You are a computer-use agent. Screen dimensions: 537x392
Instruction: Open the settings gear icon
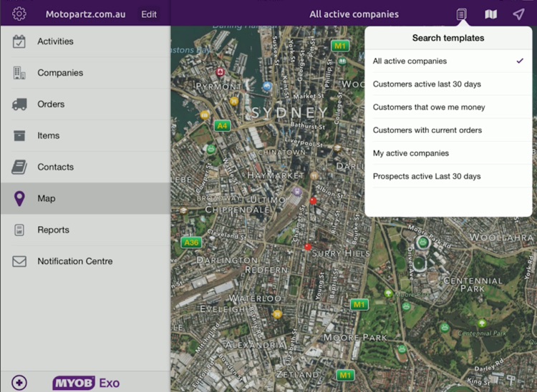click(19, 14)
